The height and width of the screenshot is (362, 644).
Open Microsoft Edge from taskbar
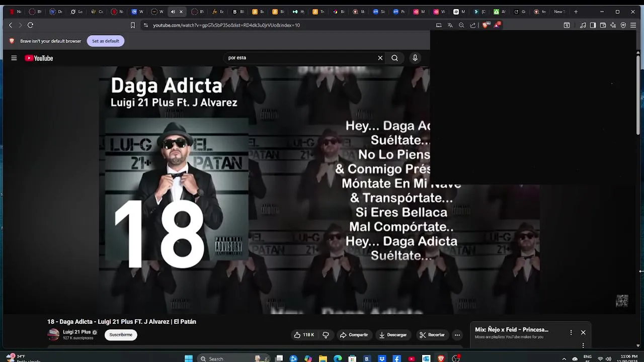click(x=338, y=358)
